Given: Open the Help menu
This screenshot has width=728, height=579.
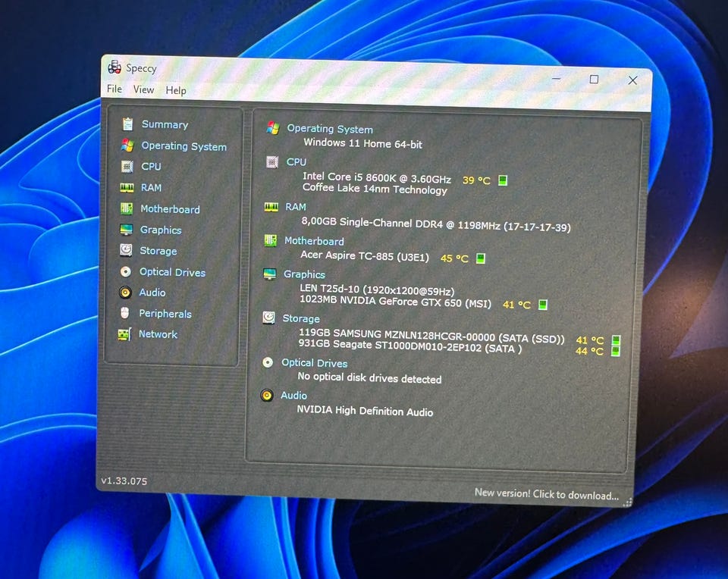Looking at the screenshot, I should (176, 90).
